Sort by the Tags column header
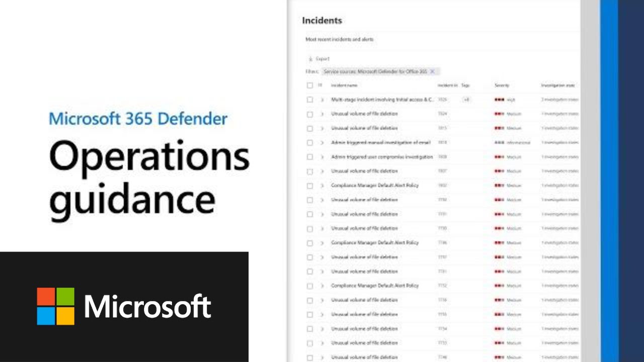The height and width of the screenshot is (362, 644). [465, 85]
